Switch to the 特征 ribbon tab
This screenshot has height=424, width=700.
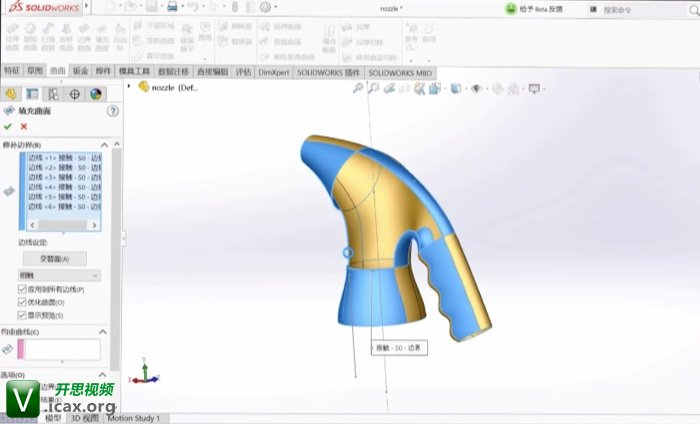(12, 71)
